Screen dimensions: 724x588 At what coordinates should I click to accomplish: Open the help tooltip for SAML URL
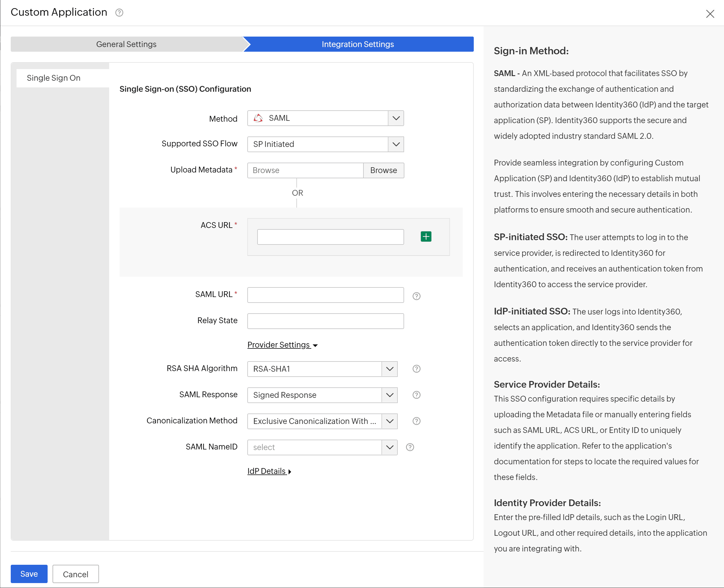point(416,296)
